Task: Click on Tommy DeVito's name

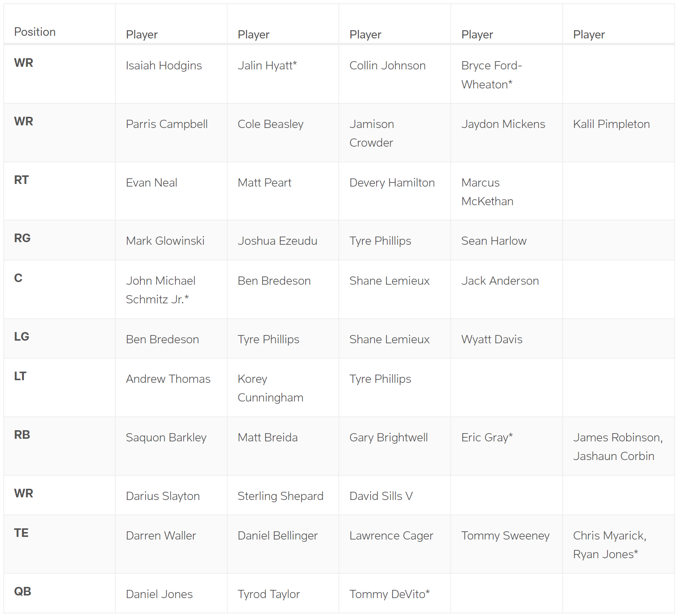Action: [389, 594]
